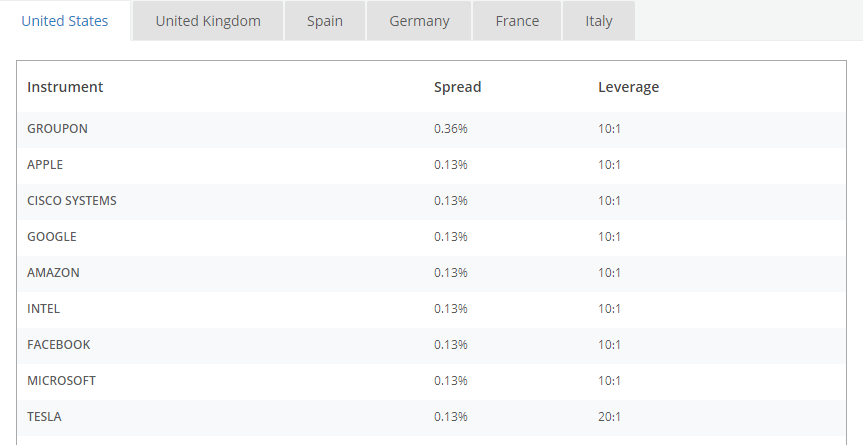Click the MICROSOFT instrument

(62, 381)
